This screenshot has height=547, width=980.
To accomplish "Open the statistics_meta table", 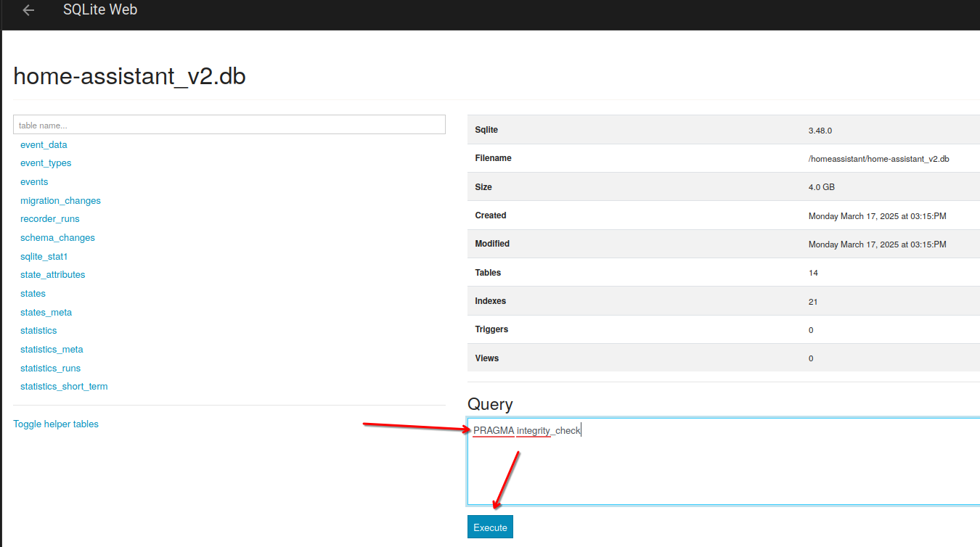I will pos(52,349).
